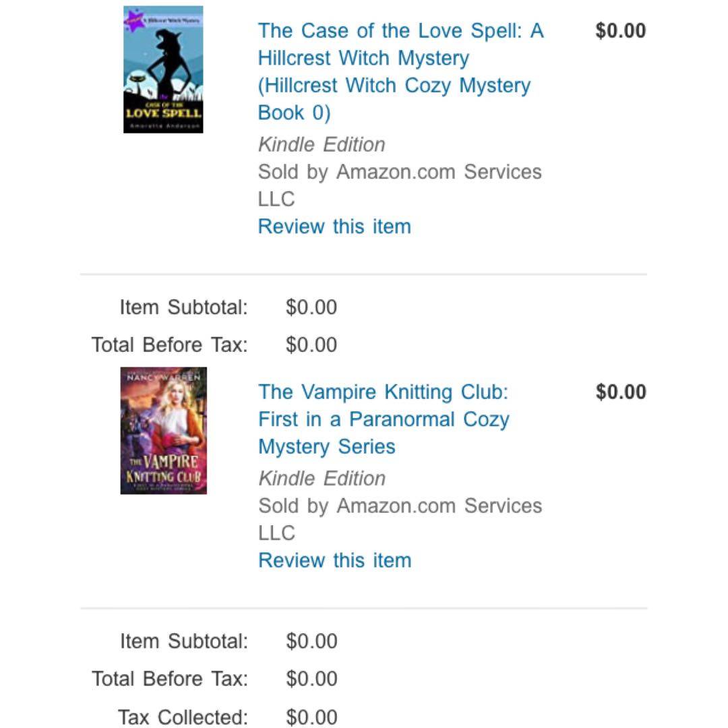Click 'Review this item' for Love Spell book
The width and height of the screenshot is (728, 728).
point(334,226)
